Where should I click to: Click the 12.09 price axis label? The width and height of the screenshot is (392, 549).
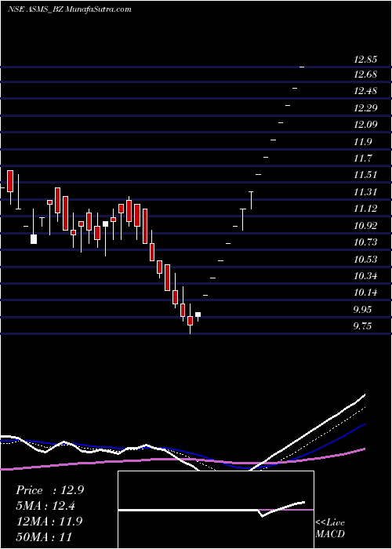click(x=365, y=124)
